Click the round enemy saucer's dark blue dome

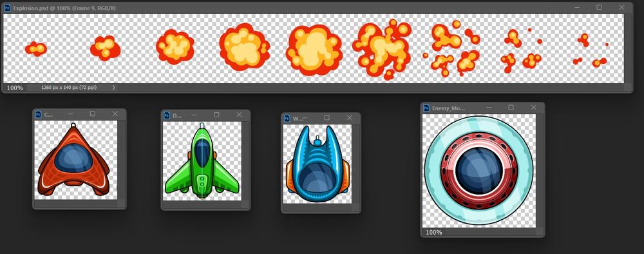coord(479,171)
